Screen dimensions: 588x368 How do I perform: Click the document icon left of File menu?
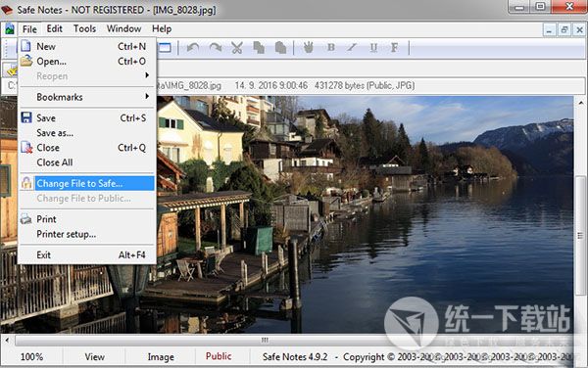[x=10, y=29]
